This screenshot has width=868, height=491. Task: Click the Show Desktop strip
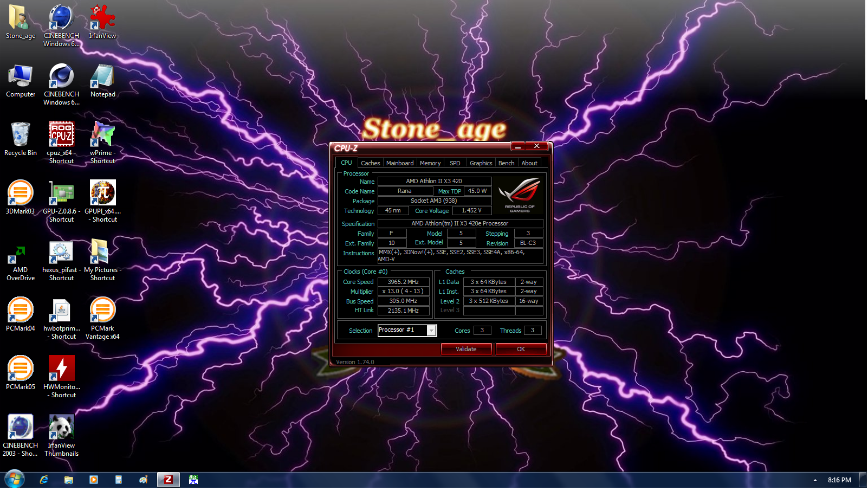point(864,480)
